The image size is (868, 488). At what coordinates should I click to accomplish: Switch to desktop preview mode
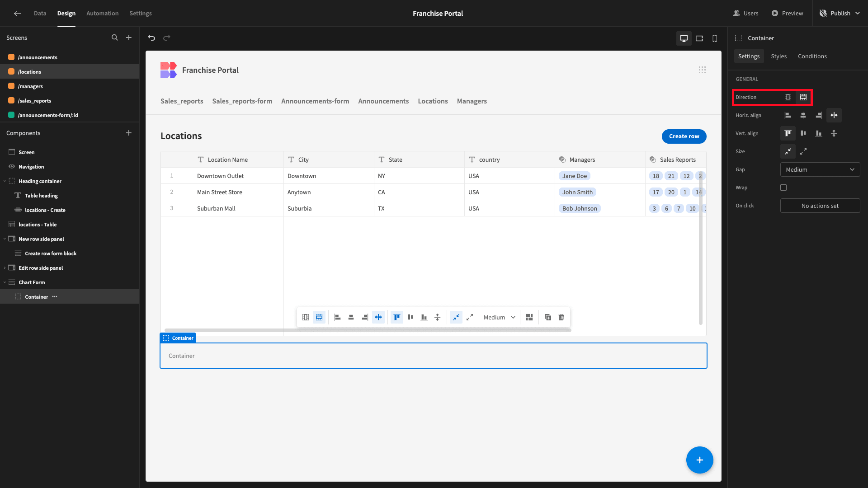(684, 38)
